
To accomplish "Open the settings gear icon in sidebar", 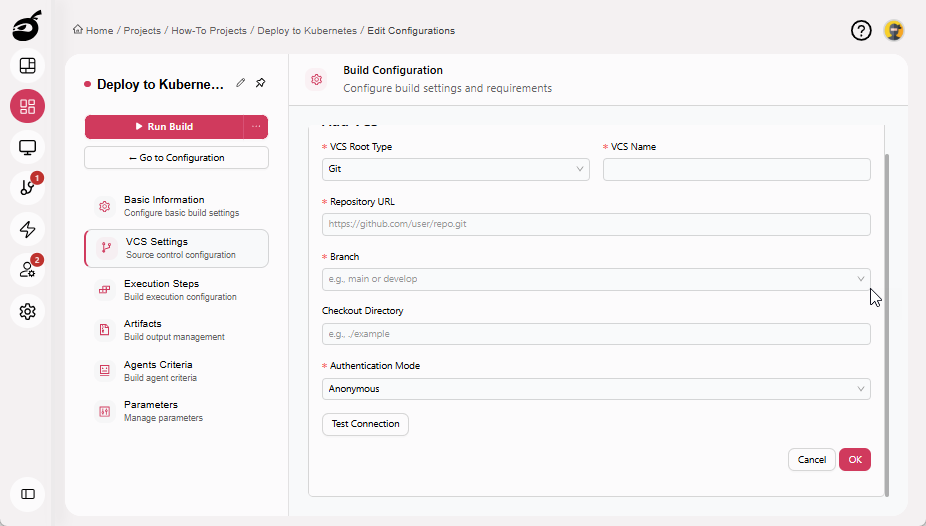I will point(27,311).
